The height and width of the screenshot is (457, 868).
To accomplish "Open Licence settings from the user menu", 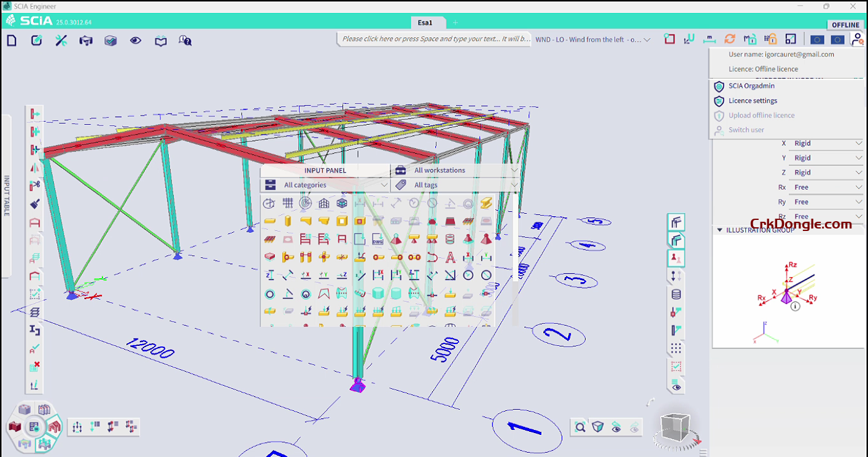I will (x=753, y=100).
